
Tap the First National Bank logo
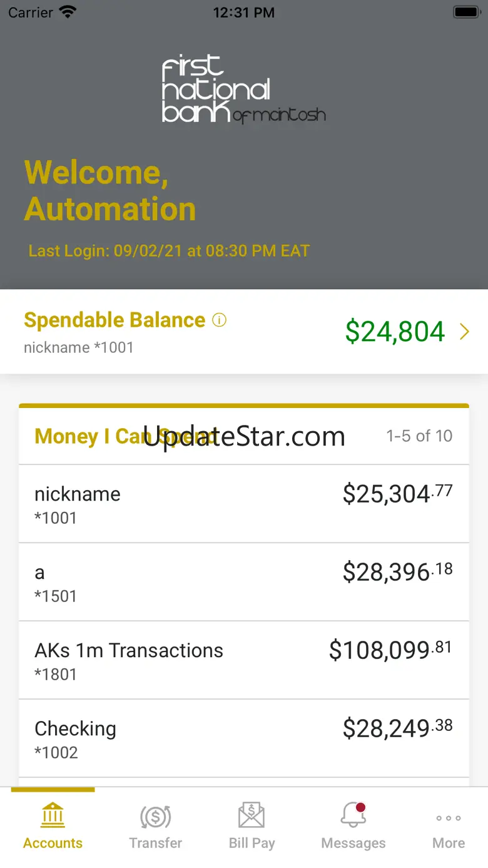[243, 89]
